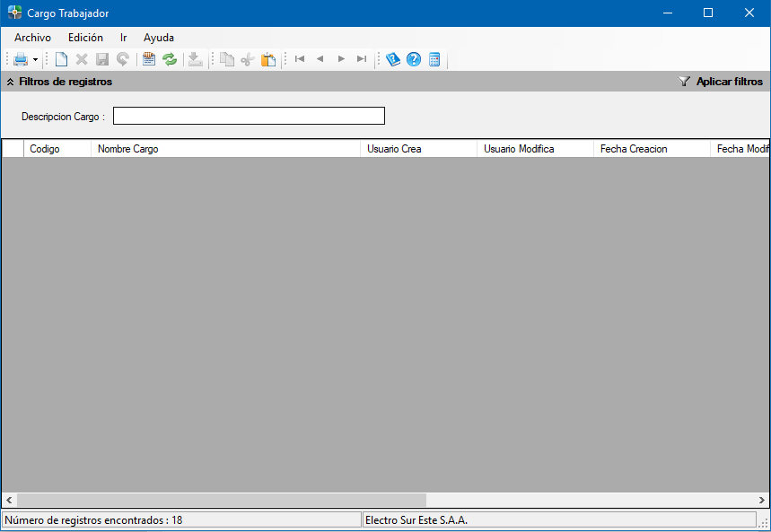Collapse the Filtros de registros panel
Screen dimensions: 771x532
(x=10, y=83)
